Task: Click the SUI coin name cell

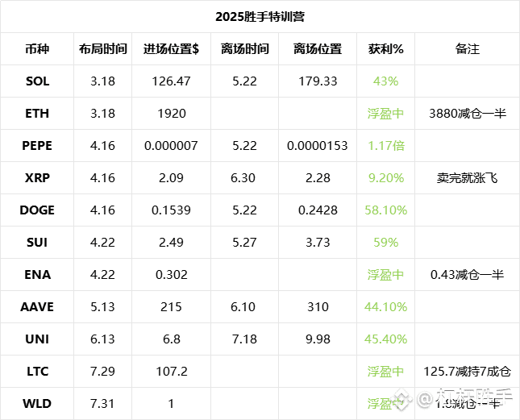Action: 37,243
